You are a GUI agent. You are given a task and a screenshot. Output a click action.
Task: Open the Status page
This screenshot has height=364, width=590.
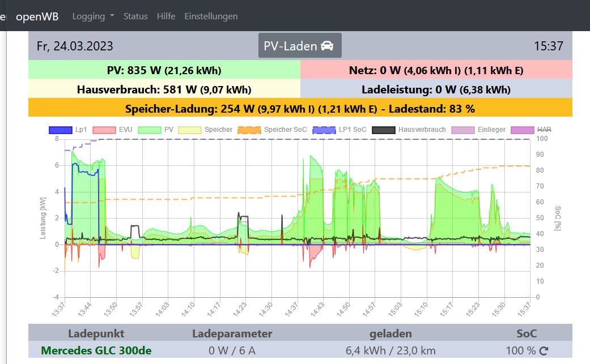point(135,16)
